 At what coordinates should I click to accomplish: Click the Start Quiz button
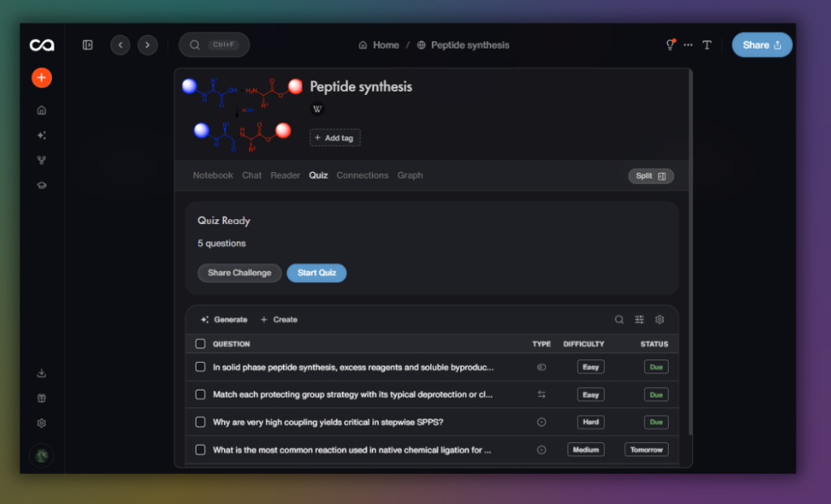point(316,273)
